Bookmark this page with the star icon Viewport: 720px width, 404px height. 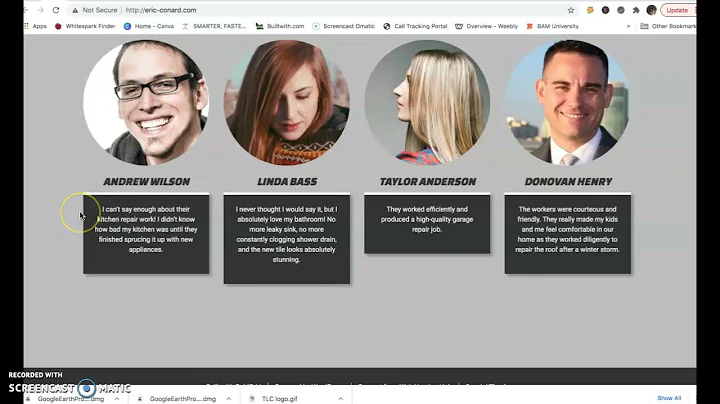[571, 10]
